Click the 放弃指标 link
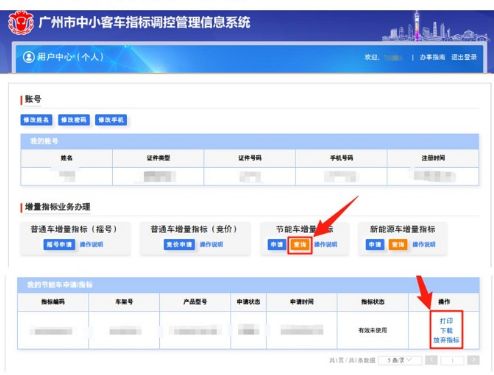The image size is (494, 375). (x=446, y=340)
